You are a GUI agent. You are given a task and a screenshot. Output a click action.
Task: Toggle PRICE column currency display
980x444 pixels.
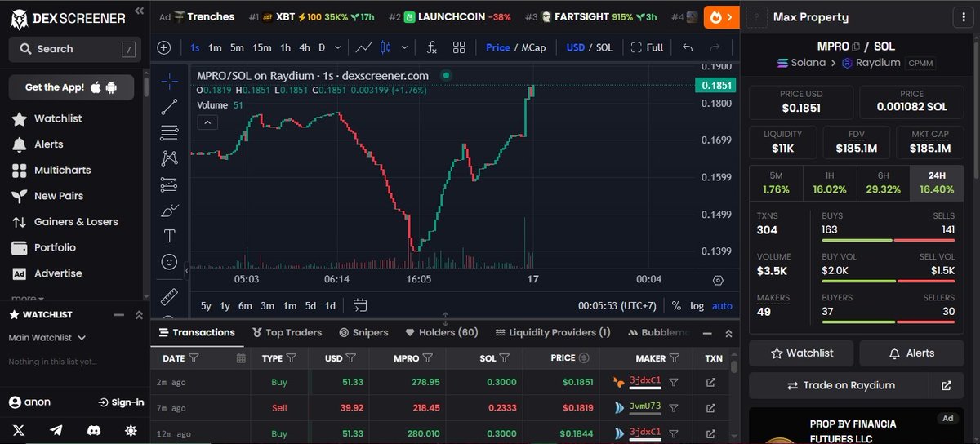(x=583, y=357)
